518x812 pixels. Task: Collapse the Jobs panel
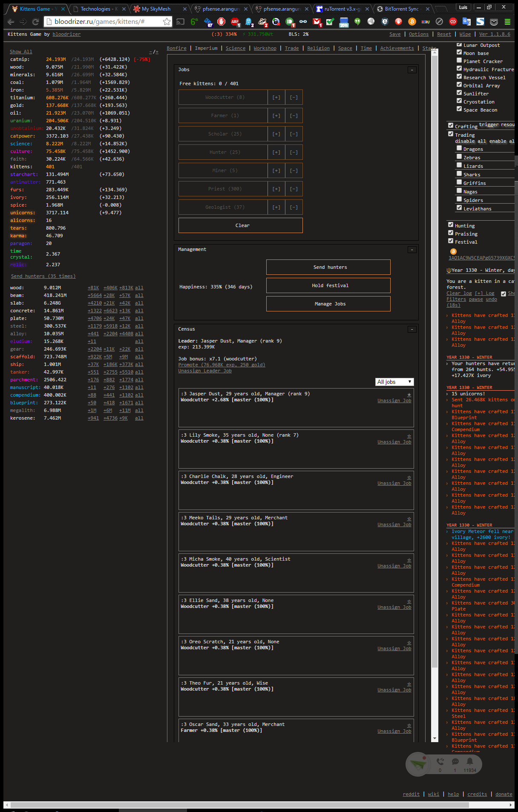(412, 70)
